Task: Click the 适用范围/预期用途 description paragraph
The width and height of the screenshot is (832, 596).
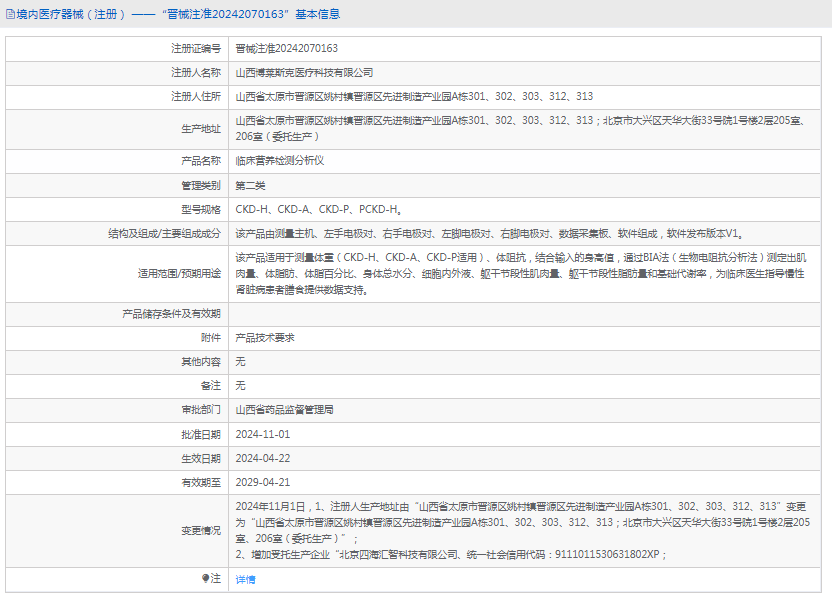Action: (x=520, y=273)
